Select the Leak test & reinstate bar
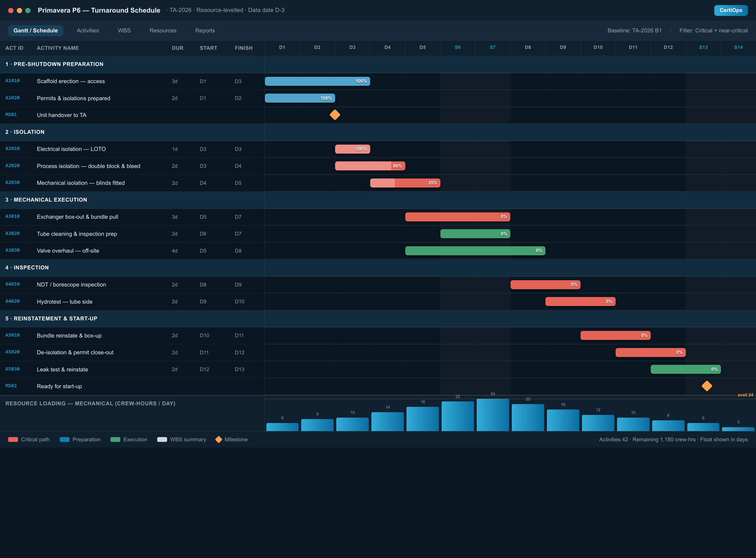 [x=686, y=369]
